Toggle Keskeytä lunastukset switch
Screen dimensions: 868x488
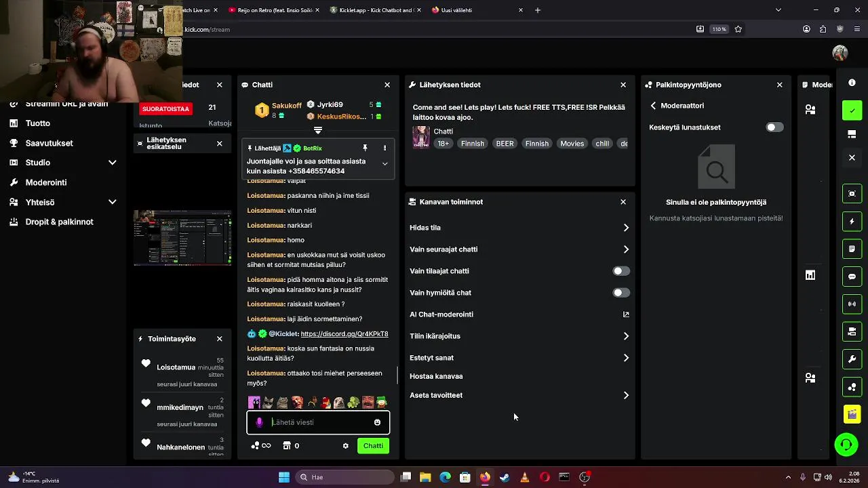click(x=774, y=127)
